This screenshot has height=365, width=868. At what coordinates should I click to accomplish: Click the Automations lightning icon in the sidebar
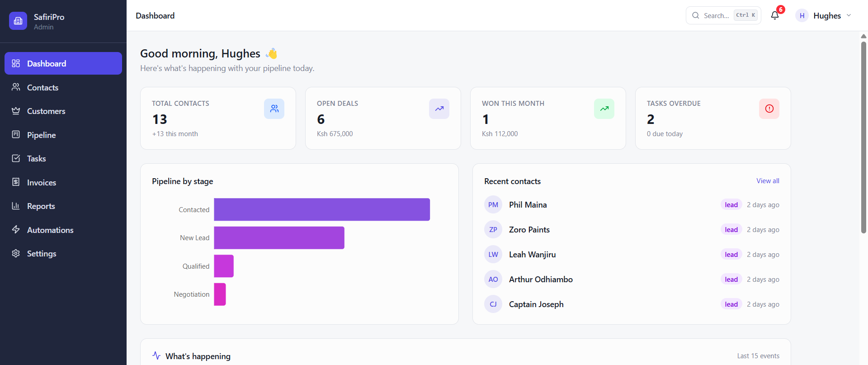click(16, 230)
